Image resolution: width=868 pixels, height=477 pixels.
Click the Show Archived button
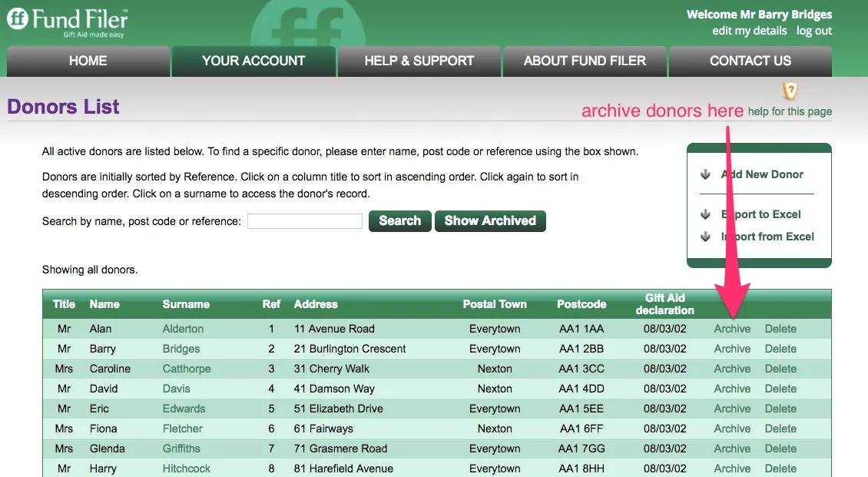pyautogui.click(x=490, y=220)
